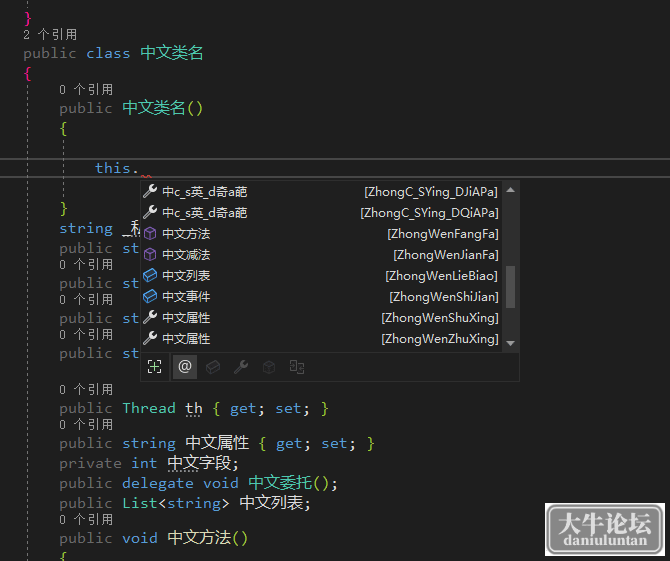Select the wrench item [ZhongC_SYing_DQiAPa]

point(321,213)
